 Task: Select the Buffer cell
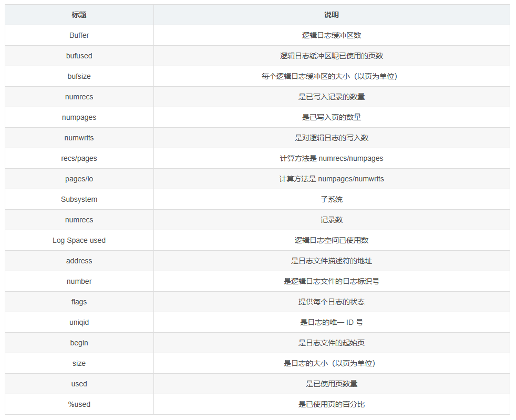tap(79, 35)
